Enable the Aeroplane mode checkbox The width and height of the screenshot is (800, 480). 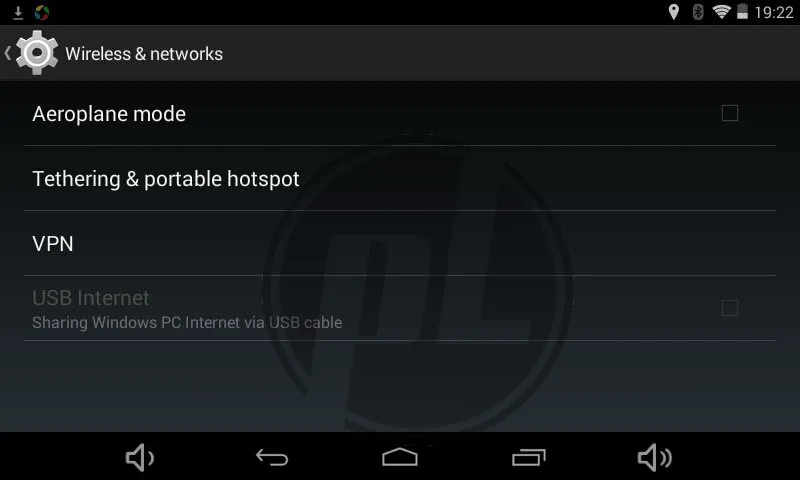click(730, 113)
